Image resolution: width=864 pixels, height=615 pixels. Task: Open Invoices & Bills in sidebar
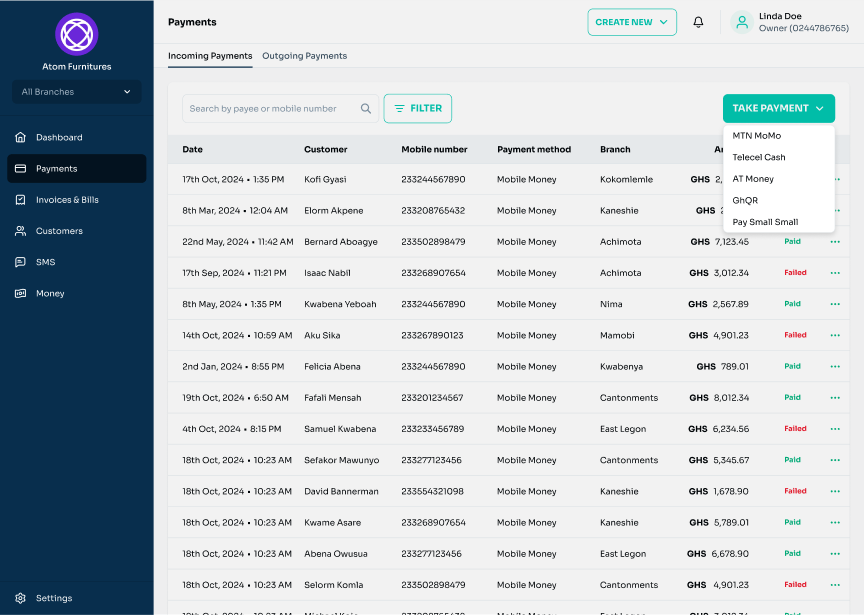pyautogui.click(x=67, y=200)
